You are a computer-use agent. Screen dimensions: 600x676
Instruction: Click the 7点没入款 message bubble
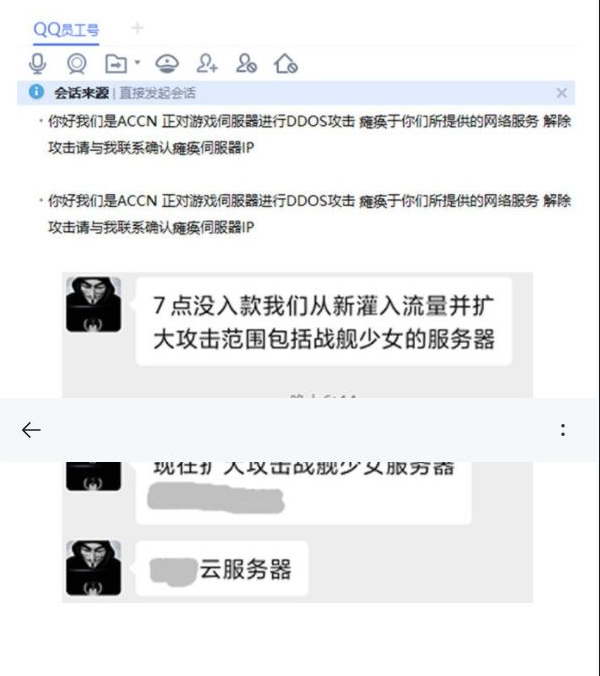coord(324,322)
